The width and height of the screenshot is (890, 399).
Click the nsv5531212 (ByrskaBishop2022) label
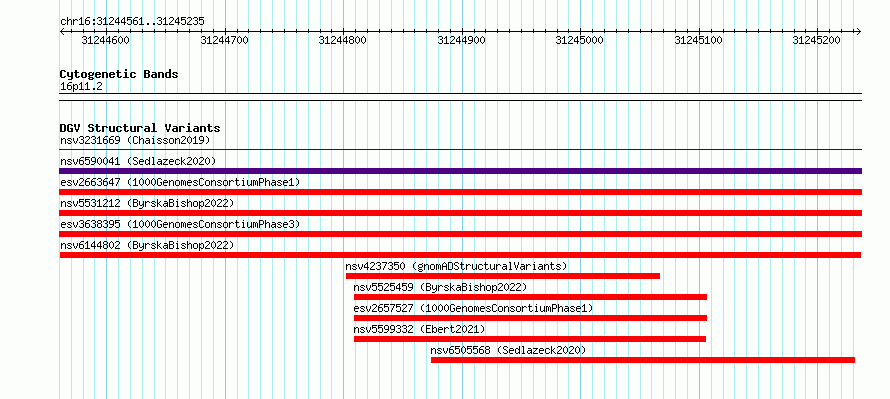pos(147,203)
